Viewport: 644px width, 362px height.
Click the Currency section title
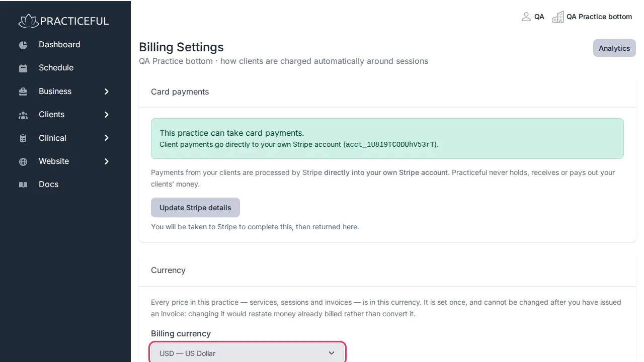[168, 270]
